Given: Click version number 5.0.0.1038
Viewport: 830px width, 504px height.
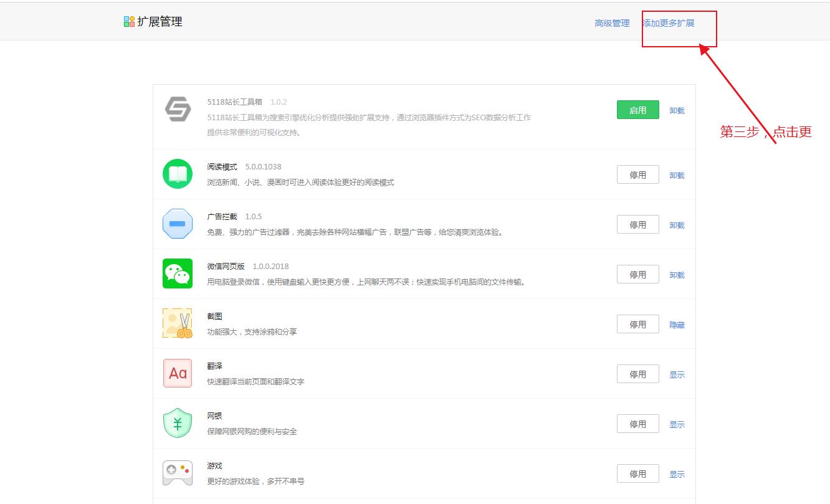Looking at the screenshot, I should pos(263,166).
